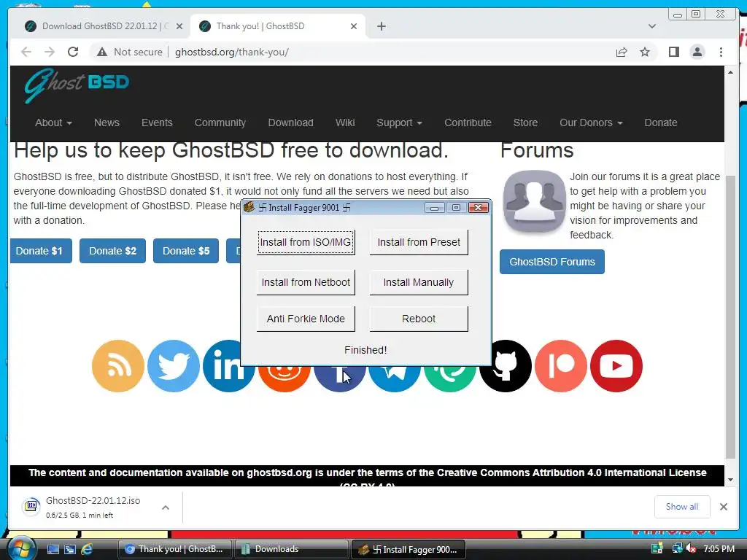This screenshot has height=560, width=747.
Task: Click the vertical page scrollbar thumb
Action: click(x=730, y=316)
